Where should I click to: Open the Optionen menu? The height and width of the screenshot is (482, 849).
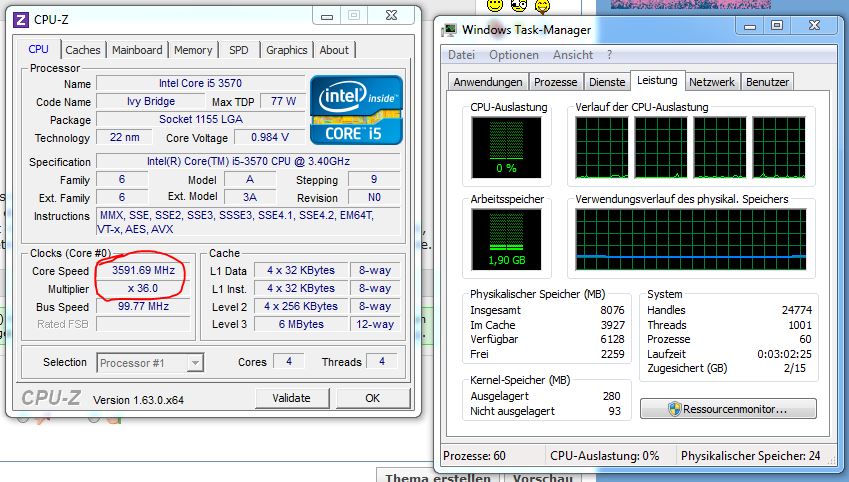point(514,55)
